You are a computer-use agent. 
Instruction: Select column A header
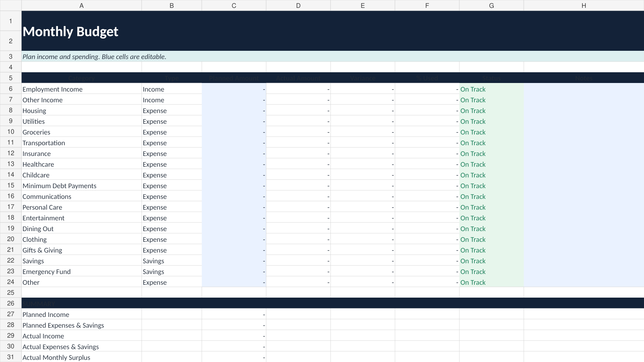82,5
